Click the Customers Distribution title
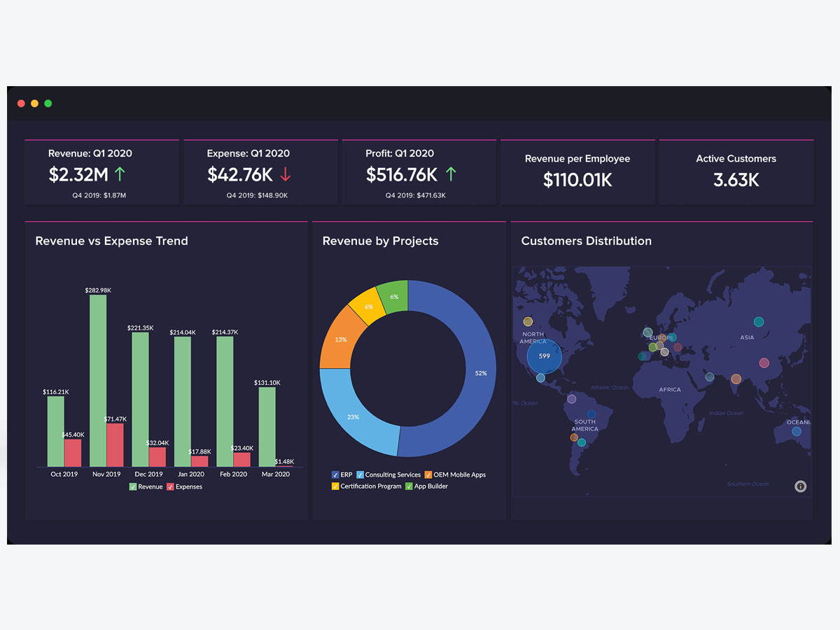 point(587,241)
